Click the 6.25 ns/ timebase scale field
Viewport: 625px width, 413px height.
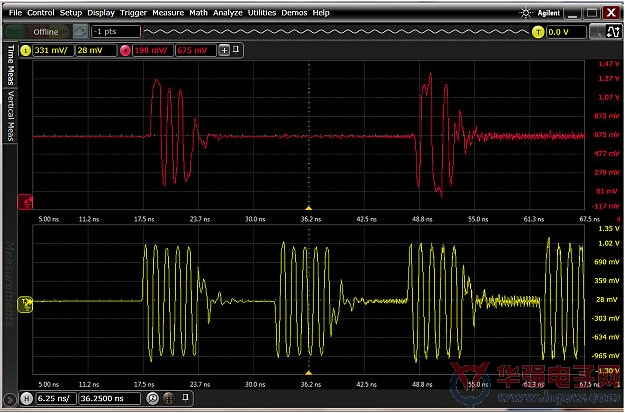click(55, 398)
